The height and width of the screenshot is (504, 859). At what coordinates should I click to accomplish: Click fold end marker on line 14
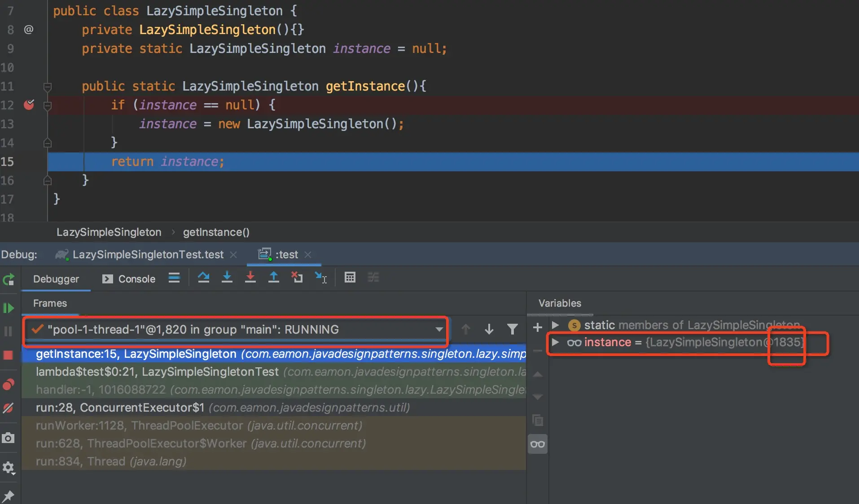pyautogui.click(x=47, y=143)
